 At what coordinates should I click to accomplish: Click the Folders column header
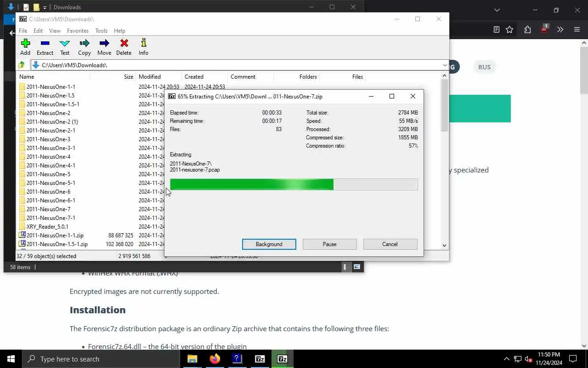pyautogui.click(x=296, y=77)
